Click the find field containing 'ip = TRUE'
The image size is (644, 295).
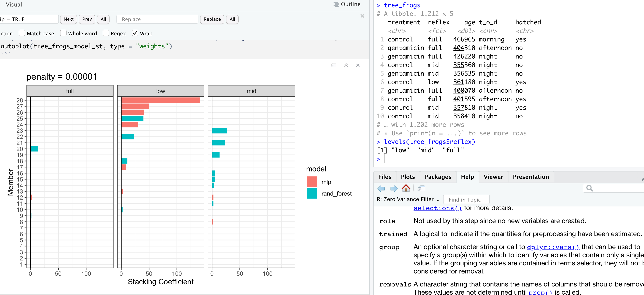[x=29, y=19]
